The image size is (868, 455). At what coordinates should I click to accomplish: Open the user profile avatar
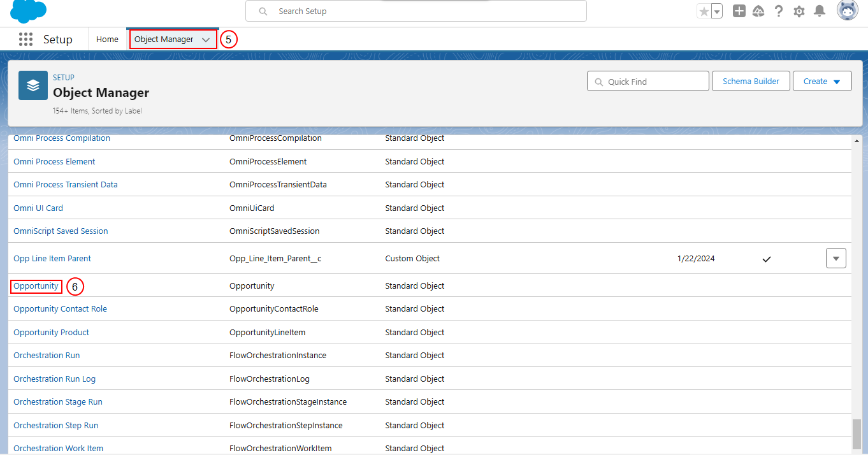click(848, 11)
